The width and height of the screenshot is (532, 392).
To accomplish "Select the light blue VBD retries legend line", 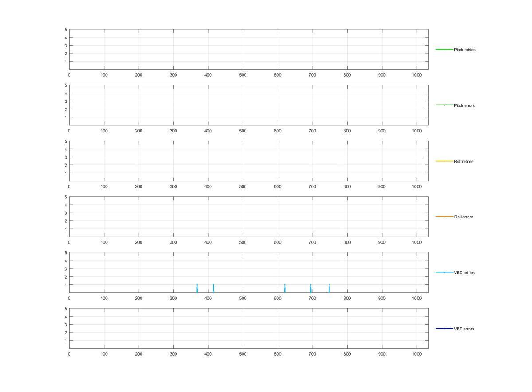I will pos(444,272).
